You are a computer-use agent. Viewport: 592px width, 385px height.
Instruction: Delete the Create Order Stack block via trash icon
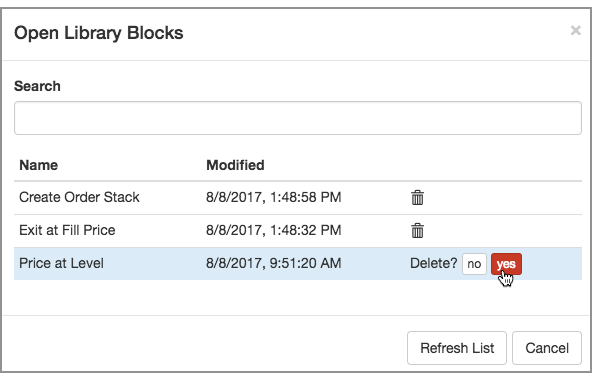click(x=417, y=197)
